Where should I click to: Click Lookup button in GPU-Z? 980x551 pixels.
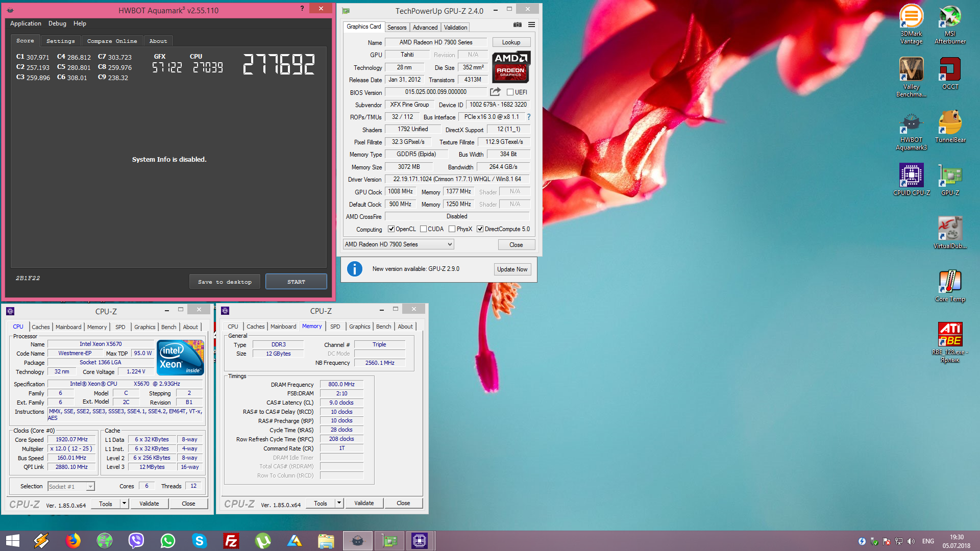511,42
